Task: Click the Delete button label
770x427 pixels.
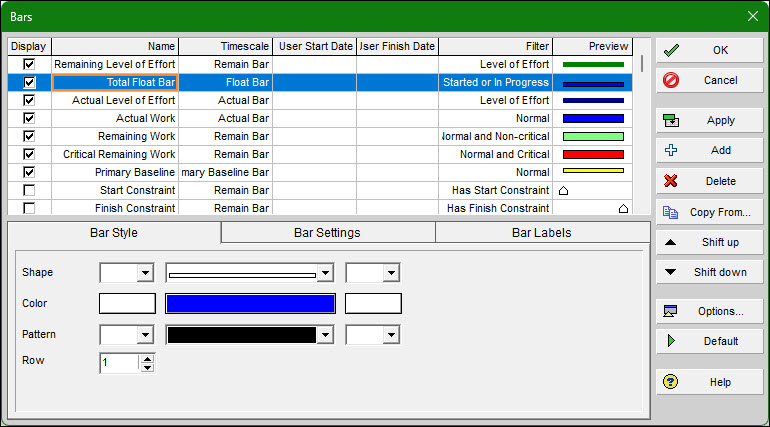Action: 721,181
